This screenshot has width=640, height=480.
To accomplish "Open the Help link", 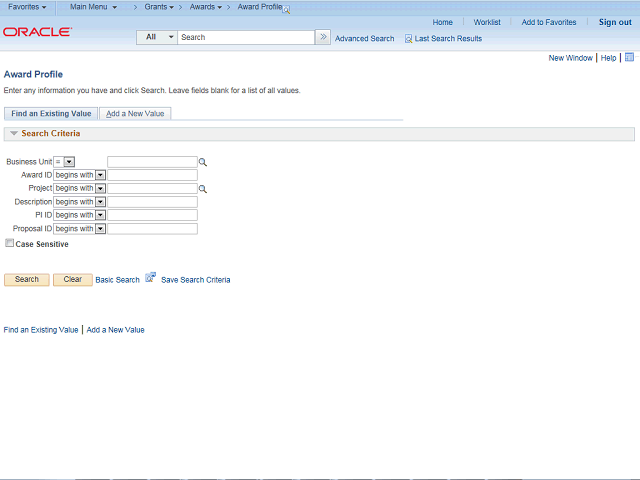I will tap(608, 58).
